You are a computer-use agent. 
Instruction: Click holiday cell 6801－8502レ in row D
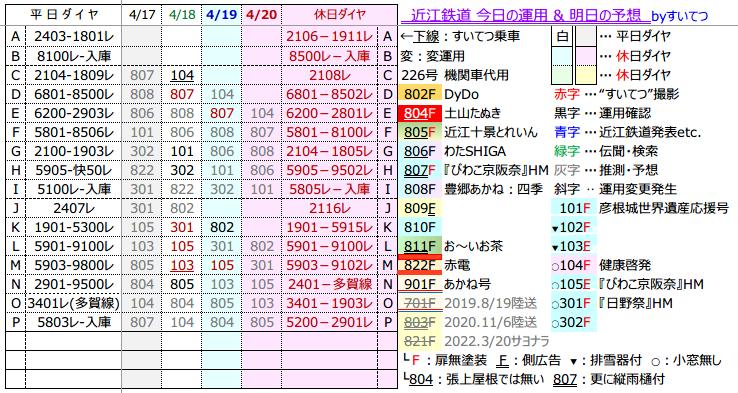click(329, 94)
